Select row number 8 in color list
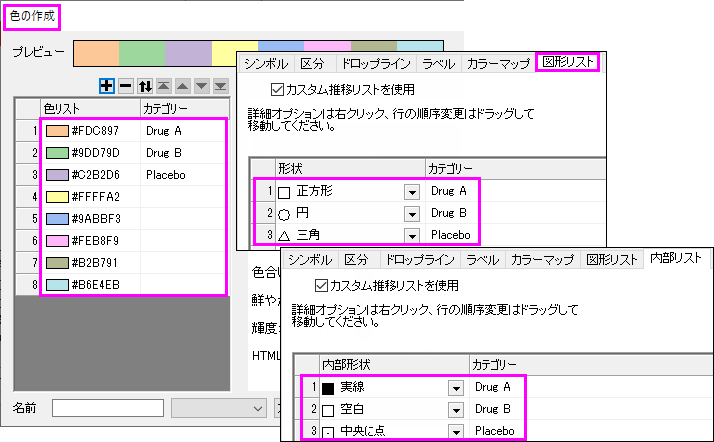The height and width of the screenshot is (442, 714). point(28,285)
